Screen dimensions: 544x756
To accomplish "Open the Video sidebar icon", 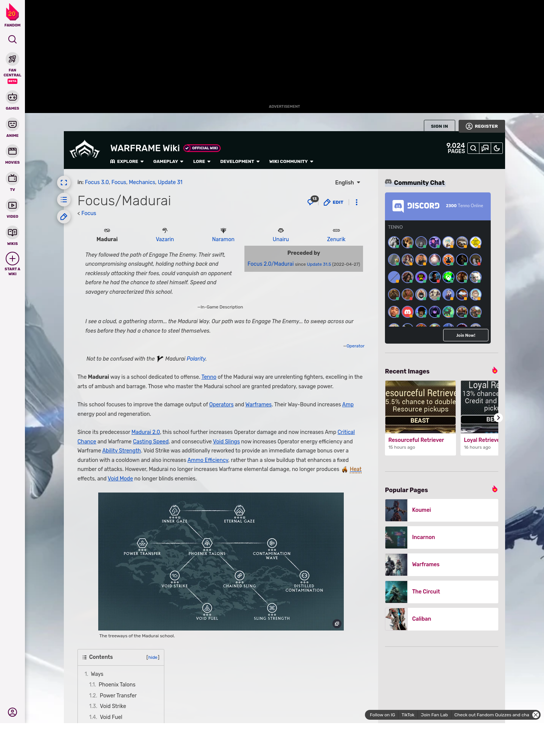I will click(x=12, y=205).
